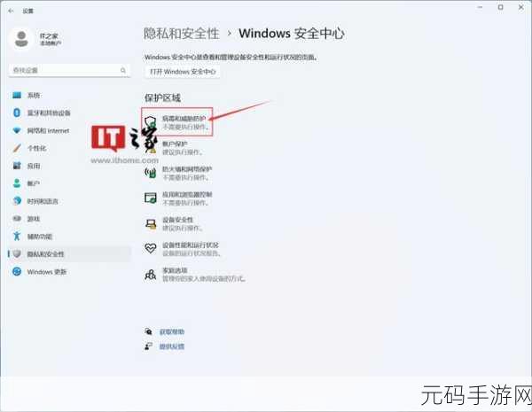Open 防火墙和网络保护 via signal icon
The height and width of the screenshot is (412, 532).
tap(151, 173)
